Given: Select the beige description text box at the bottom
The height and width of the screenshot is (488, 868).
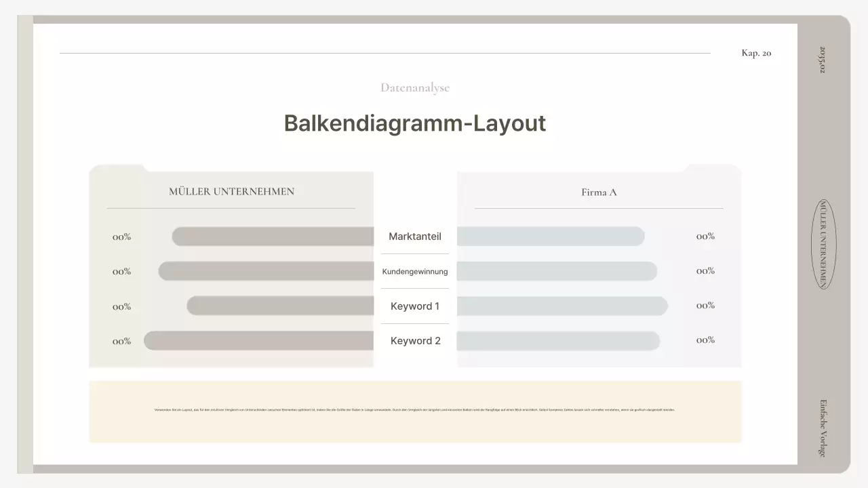Looking at the screenshot, I should 415,410.
